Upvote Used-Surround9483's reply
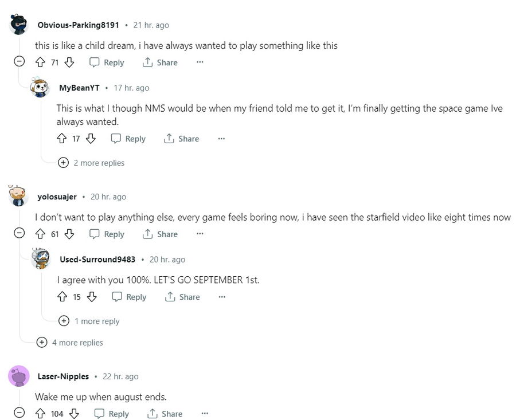Image resolution: width=516 pixels, height=420 pixels. pos(62,297)
